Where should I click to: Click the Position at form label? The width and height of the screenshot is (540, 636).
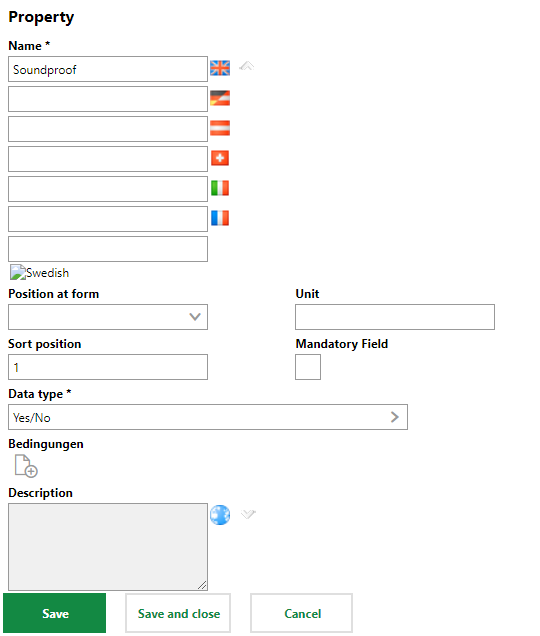(54, 294)
